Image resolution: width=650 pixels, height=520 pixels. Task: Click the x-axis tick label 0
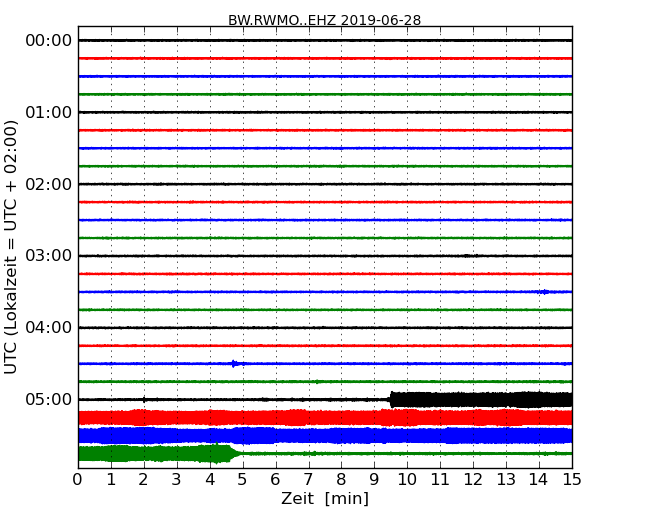coord(78,480)
